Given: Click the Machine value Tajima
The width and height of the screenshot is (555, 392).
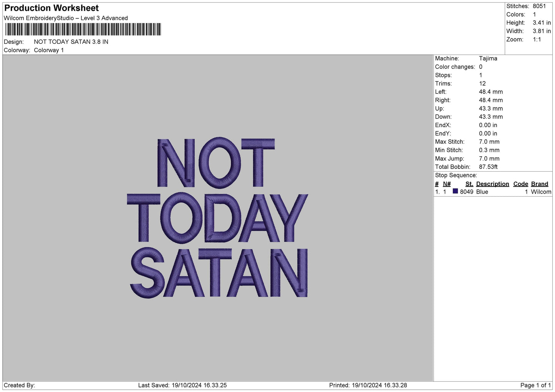Looking at the screenshot, I should click(488, 58).
